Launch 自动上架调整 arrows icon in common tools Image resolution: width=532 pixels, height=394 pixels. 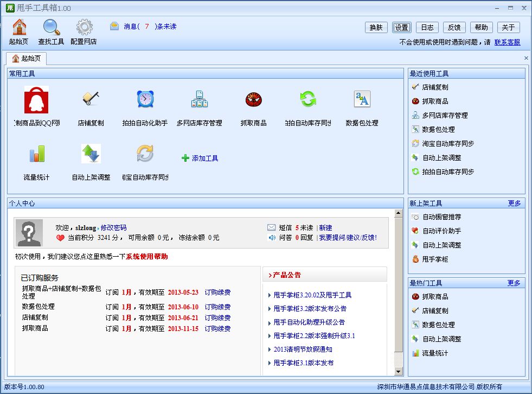coord(91,154)
